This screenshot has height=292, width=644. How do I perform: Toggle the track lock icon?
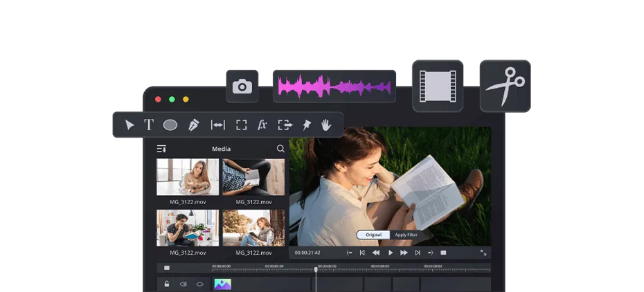coord(167,284)
